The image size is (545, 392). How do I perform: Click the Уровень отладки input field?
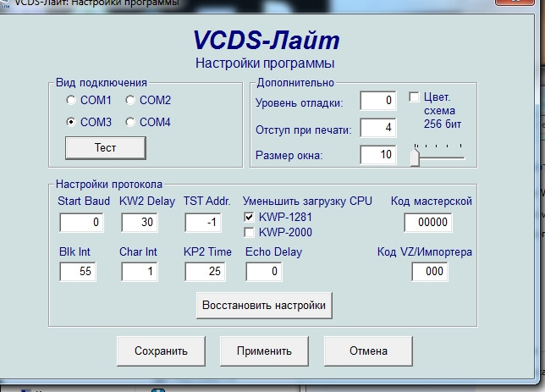tap(378, 101)
